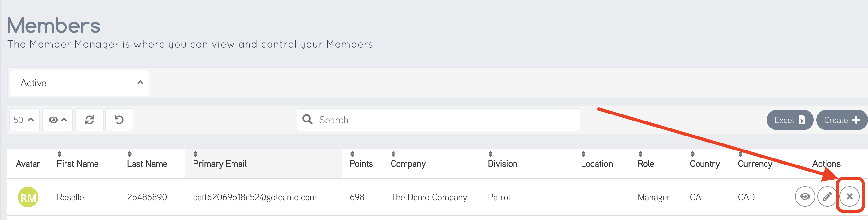Export members with Excel button
The width and height of the screenshot is (868, 220).
789,120
